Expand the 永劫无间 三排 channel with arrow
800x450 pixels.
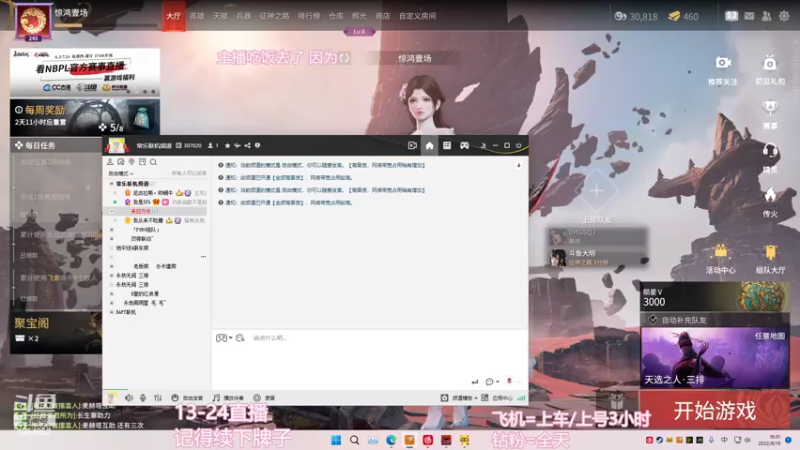coord(112,276)
